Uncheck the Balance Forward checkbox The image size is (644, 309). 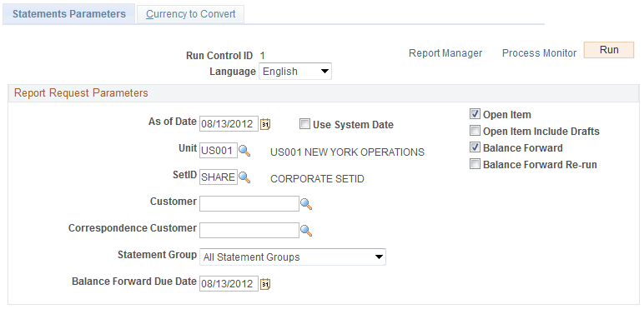(475, 147)
